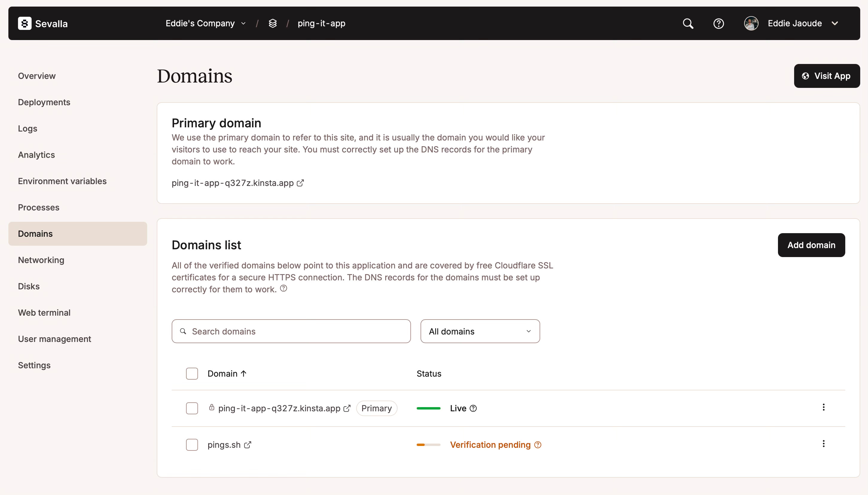The image size is (868, 495).
Task: Open the search magnifier in top bar
Action: [x=688, y=23]
